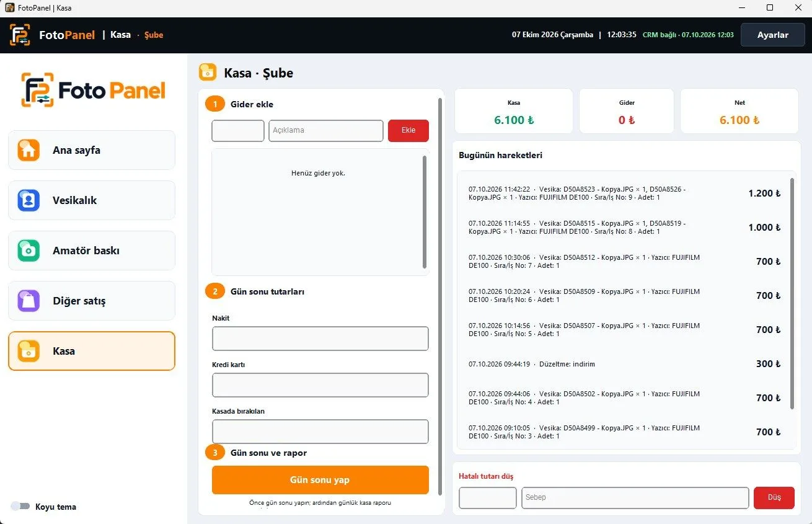812x524 pixels.
Task: Click the red Ekle button
Action: coord(408,130)
